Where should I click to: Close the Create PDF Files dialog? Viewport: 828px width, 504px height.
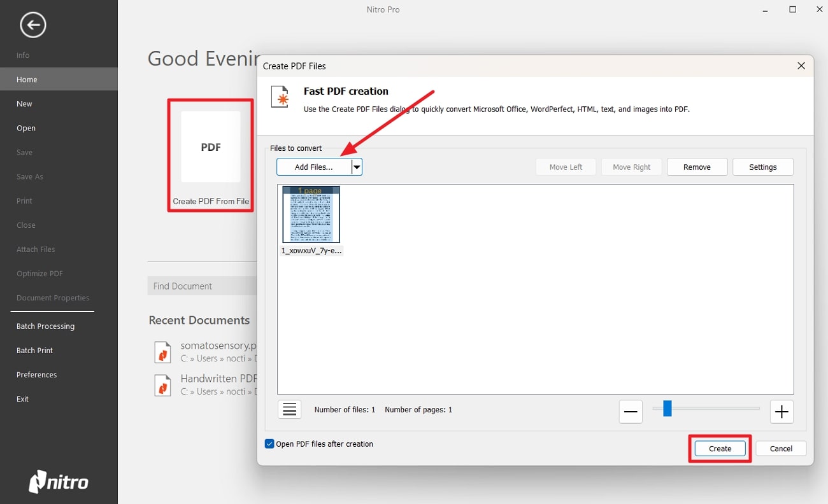coord(801,66)
